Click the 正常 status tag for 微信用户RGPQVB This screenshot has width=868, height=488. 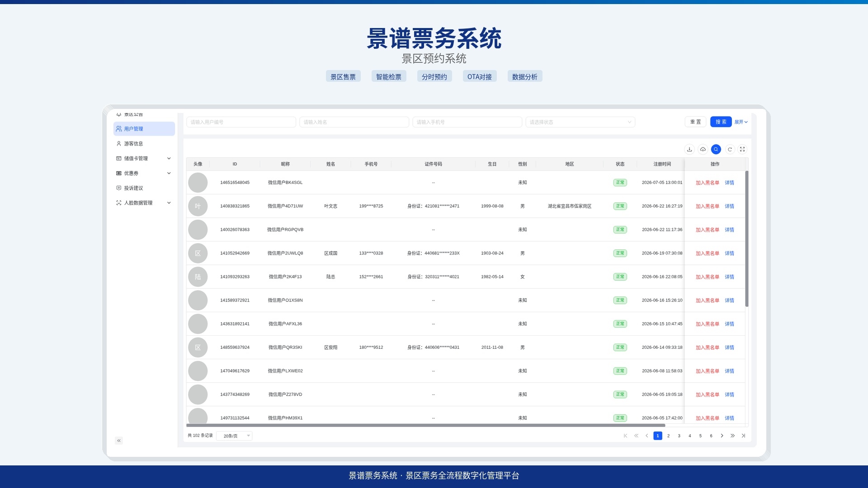pyautogui.click(x=620, y=230)
